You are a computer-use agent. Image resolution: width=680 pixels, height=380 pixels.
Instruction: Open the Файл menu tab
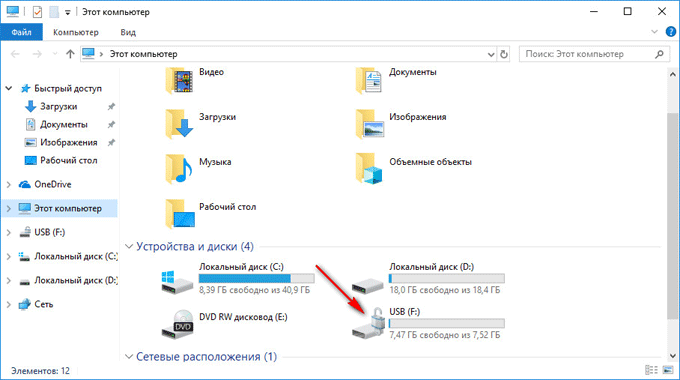21,32
